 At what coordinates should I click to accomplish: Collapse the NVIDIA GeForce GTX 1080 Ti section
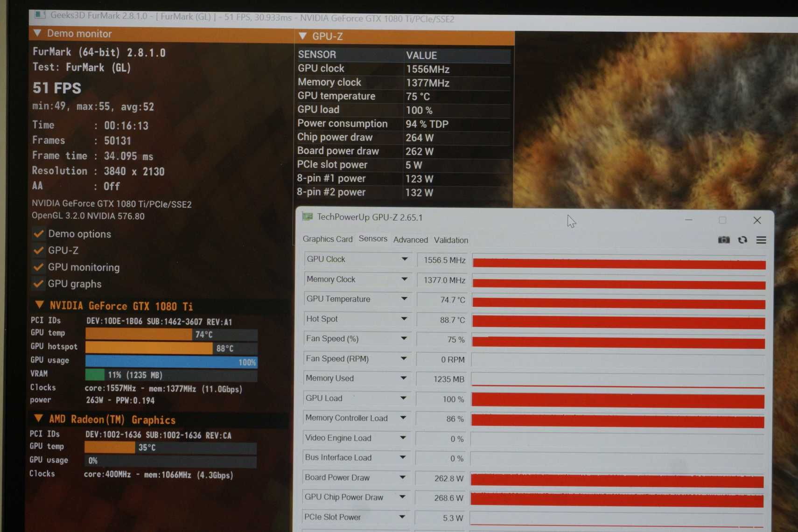click(x=40, y=305)
